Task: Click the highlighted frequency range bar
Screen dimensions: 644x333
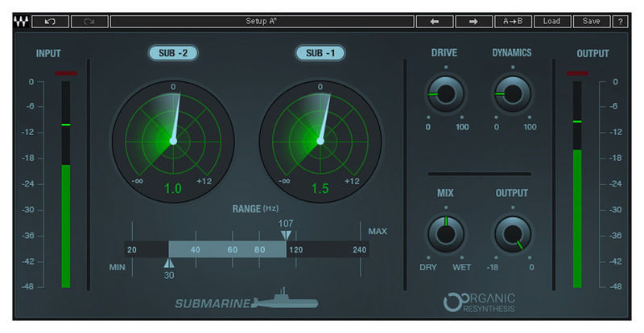Action: coord(228,249)
